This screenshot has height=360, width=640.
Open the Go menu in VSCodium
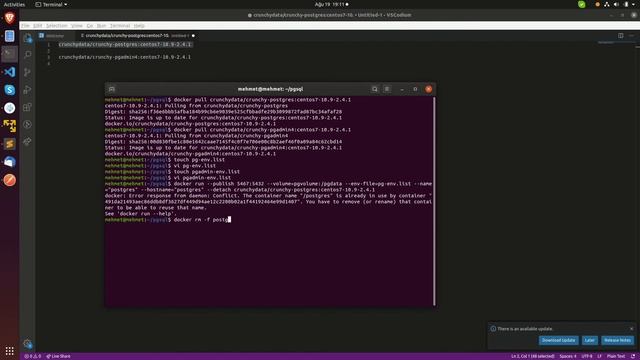click(89, 25)
